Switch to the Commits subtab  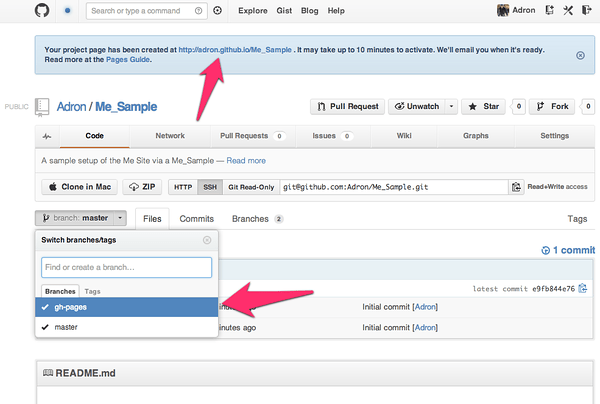tap(197, 219)
